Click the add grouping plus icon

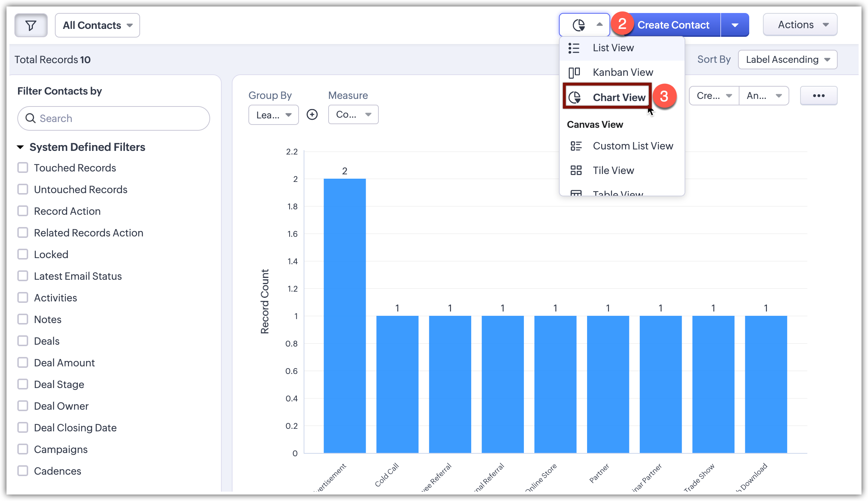pos(312,114)
